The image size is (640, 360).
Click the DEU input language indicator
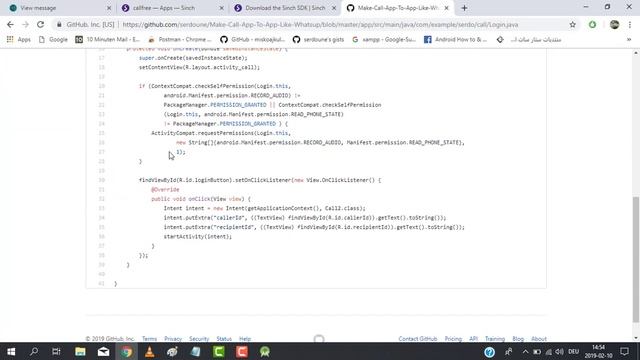point(573,351)
